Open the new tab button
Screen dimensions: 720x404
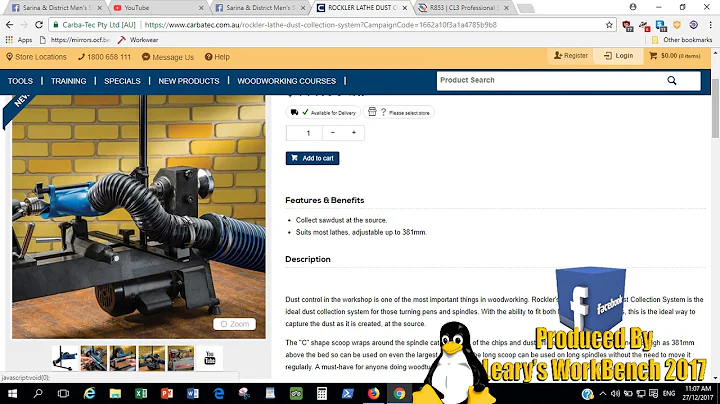[526, 8]
